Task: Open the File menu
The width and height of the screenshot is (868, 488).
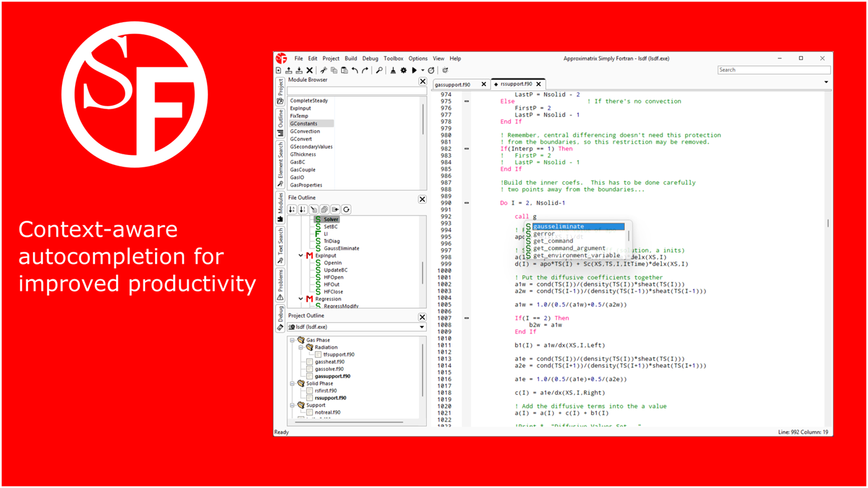Action: [x=298, y=58]
